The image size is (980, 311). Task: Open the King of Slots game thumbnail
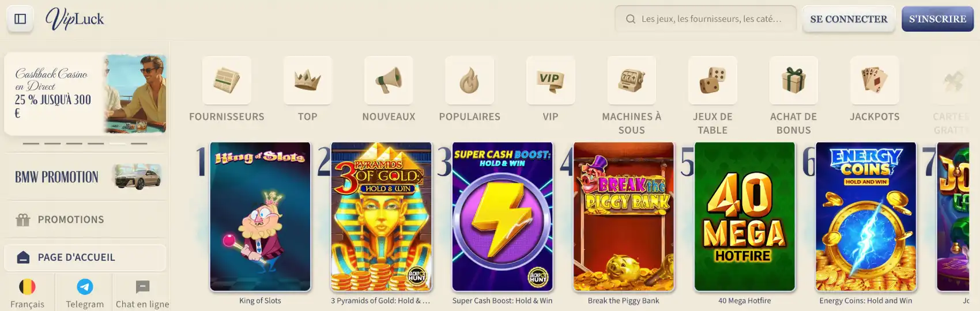(260, 217)
